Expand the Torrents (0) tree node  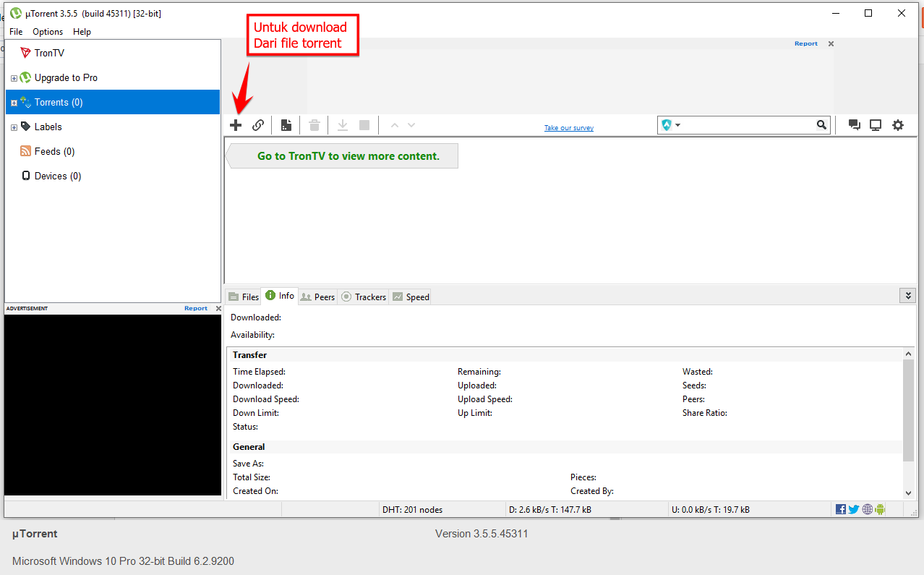(14, 103)
